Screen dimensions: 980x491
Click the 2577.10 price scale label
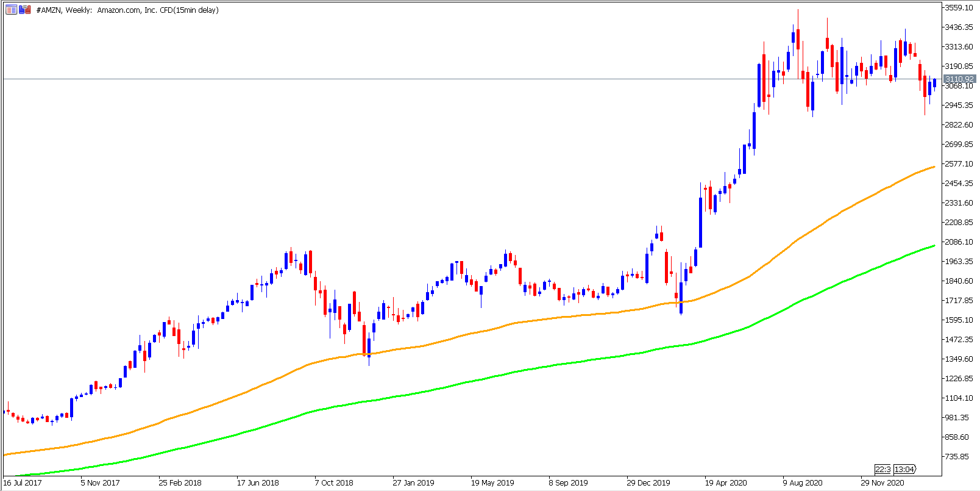tap(959, 164)
